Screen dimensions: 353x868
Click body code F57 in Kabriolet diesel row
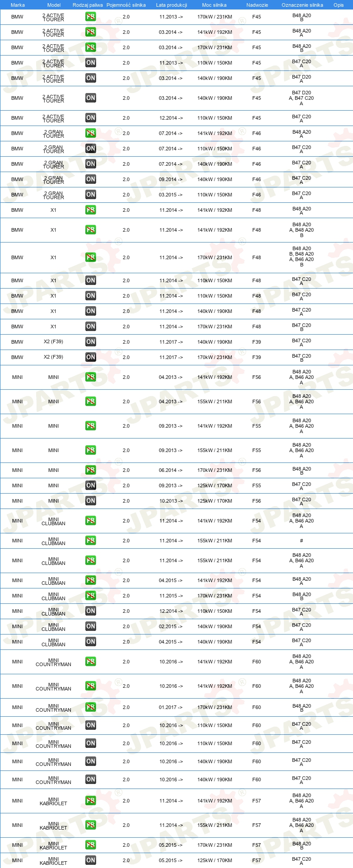pyautogui.click(x=257, y=860)
